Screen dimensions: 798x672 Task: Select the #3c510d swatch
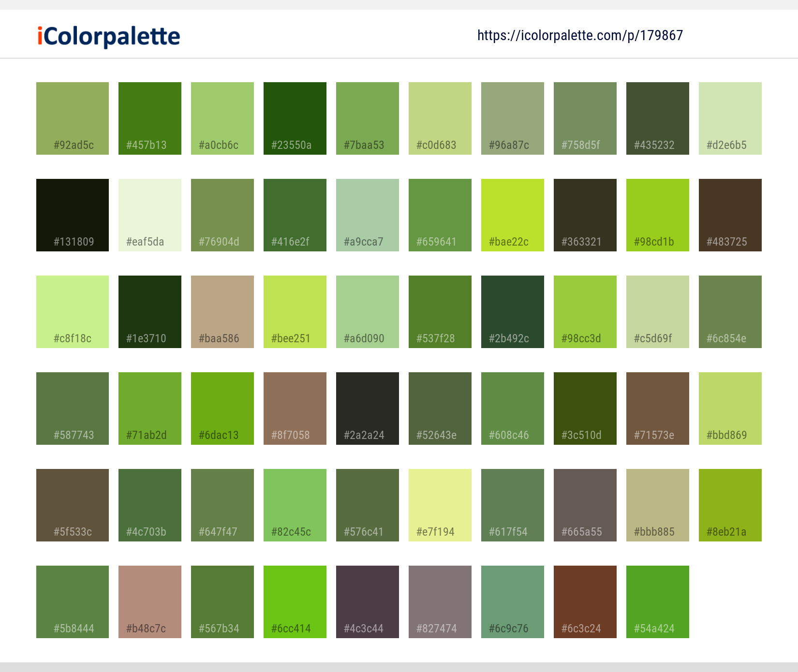click(585, 409)
